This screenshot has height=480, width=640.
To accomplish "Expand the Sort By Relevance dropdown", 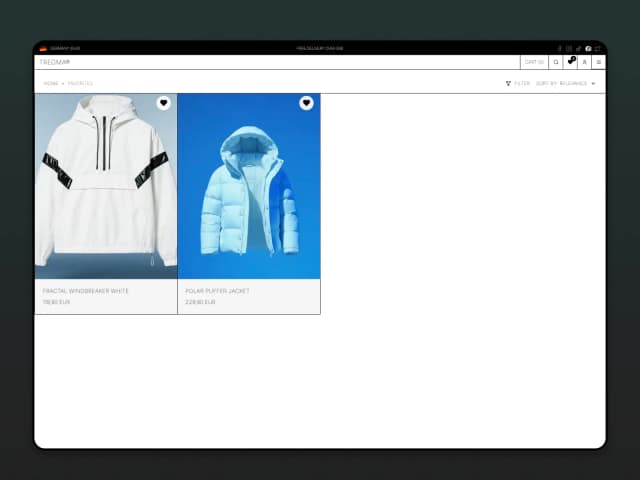I will pyautogui.click(x=565, y=84).
